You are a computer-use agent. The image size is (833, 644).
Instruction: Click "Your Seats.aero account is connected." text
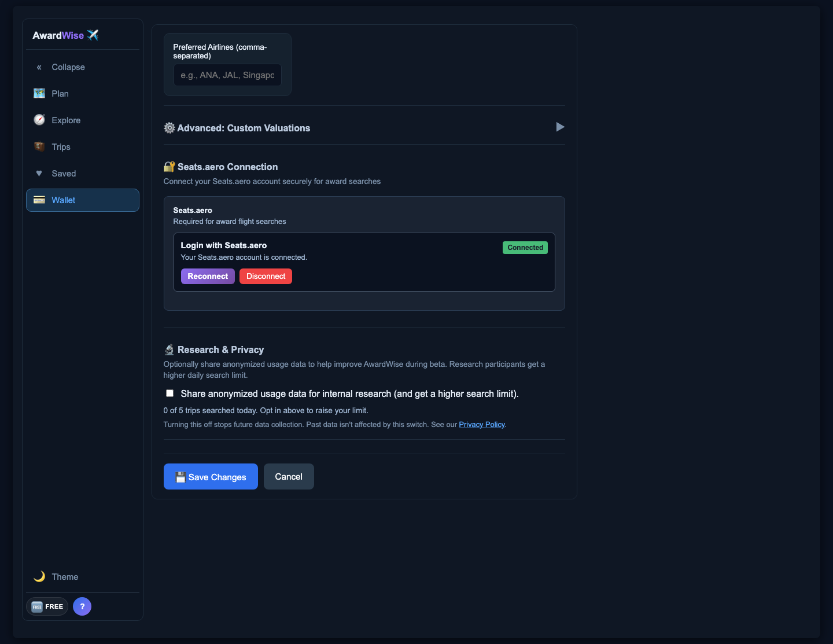pyautogui.click(x=244, y=257)
